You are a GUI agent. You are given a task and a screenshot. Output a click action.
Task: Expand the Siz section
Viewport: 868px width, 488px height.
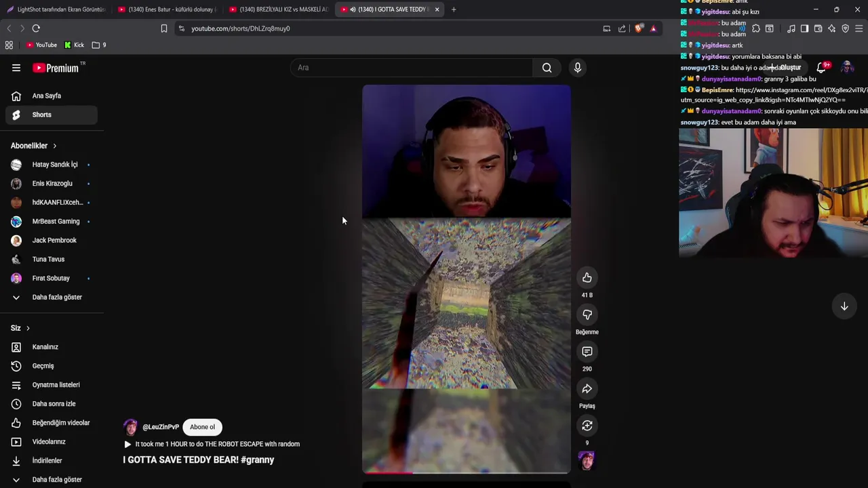pos(20,328)
